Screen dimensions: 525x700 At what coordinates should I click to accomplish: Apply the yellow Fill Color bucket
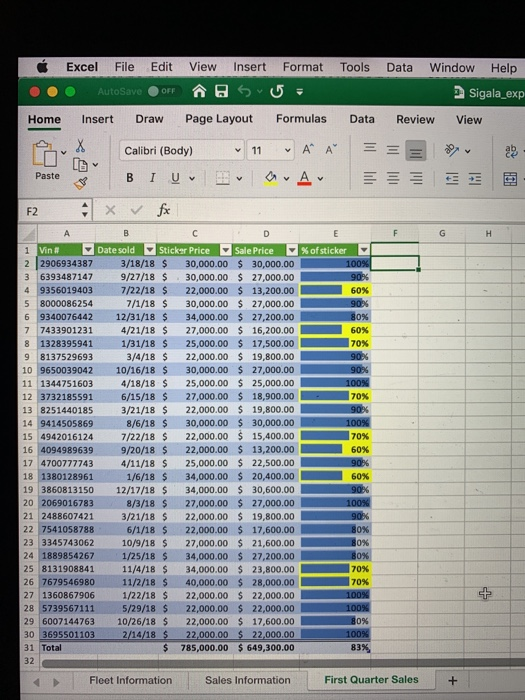[271, 179]
